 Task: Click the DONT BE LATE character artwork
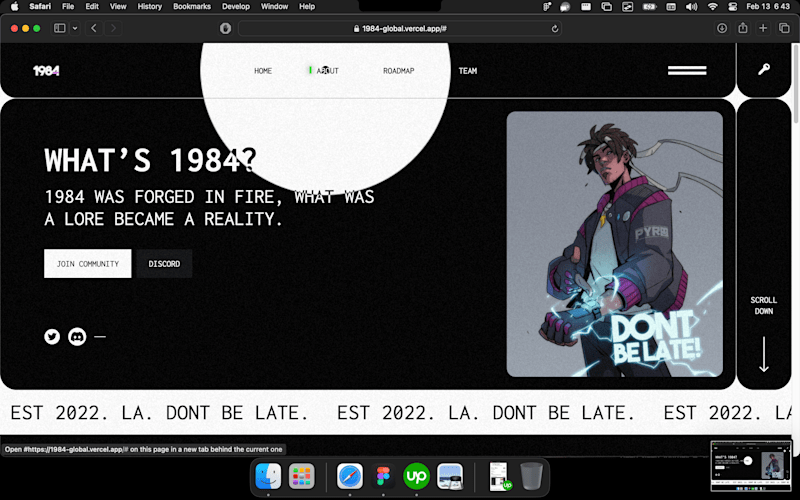coord(614,244)
